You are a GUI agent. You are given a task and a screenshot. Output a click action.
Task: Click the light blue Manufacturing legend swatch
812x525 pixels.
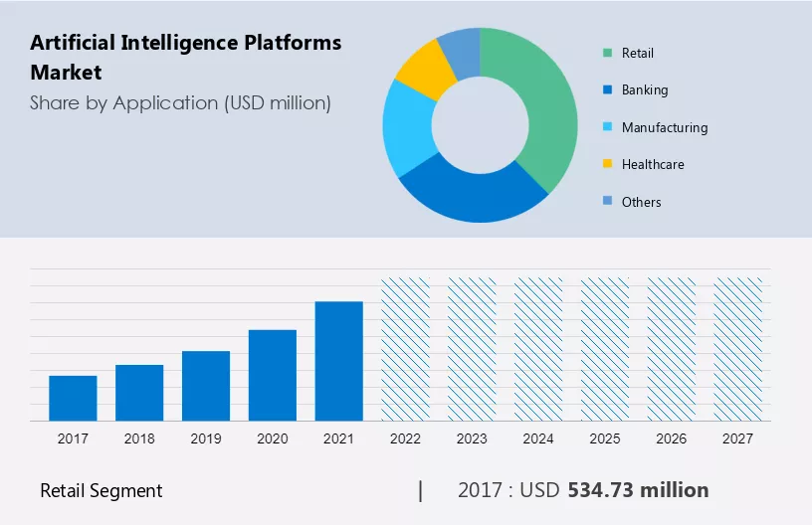[x=607, y=126]
